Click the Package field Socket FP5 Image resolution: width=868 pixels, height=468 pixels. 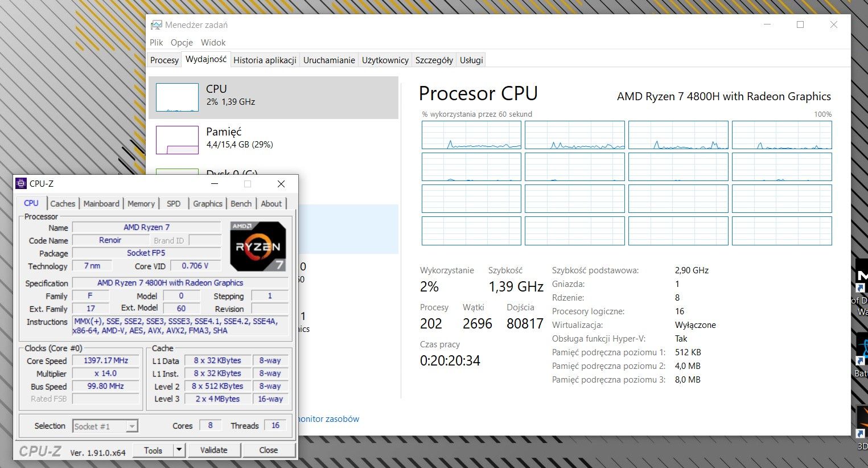(146, 253)
